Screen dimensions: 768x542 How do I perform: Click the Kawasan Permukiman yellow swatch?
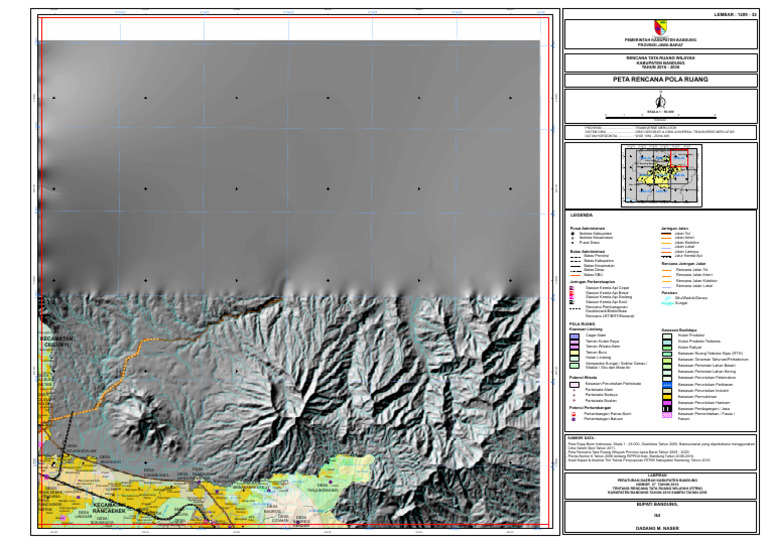[x=667, y=397]
